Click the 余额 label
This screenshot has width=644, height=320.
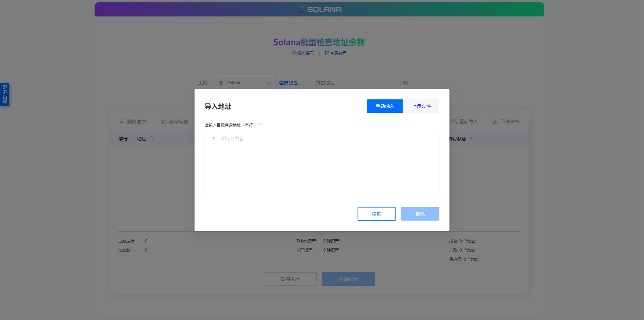tap(403, 83)
